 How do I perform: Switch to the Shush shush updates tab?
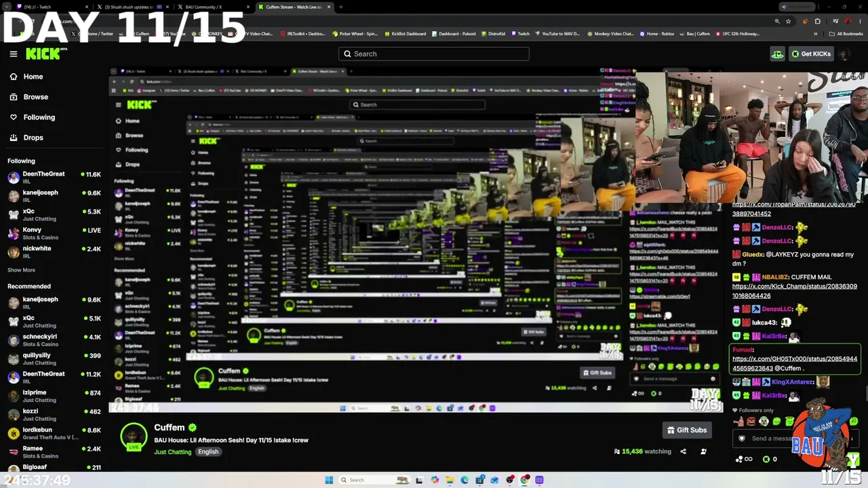coord(133,7)
